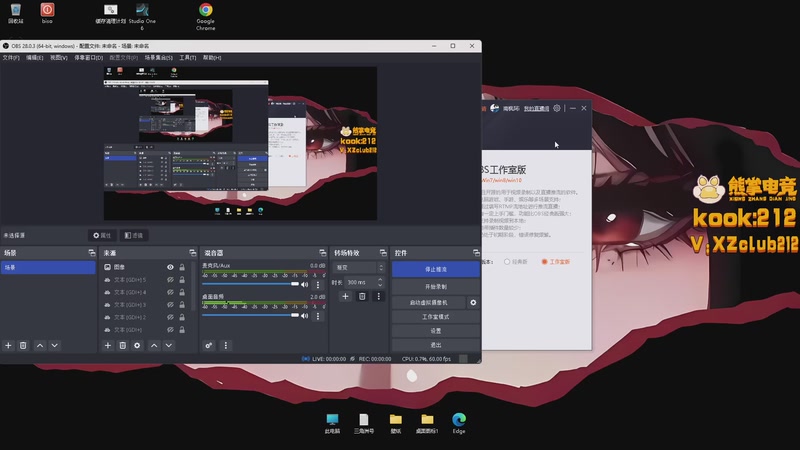Show the 文本 (GDI+) 4 source
This screenshot has height=450, width=800.
[170, 292]
